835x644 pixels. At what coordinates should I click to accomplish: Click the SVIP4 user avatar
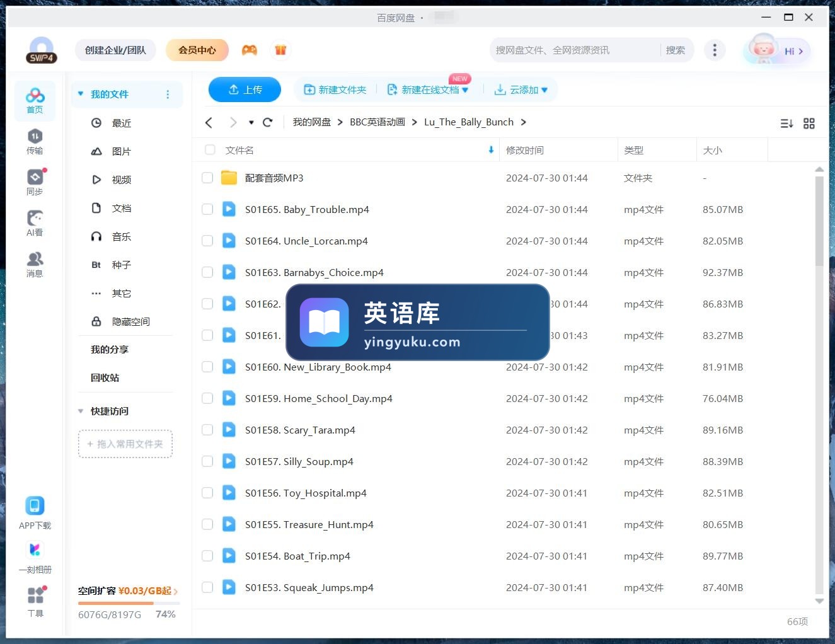[x=42, y=50]
